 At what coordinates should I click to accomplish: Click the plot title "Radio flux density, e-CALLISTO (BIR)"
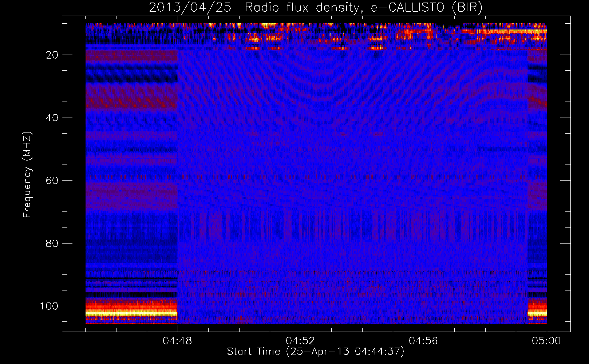pos(363,8)
